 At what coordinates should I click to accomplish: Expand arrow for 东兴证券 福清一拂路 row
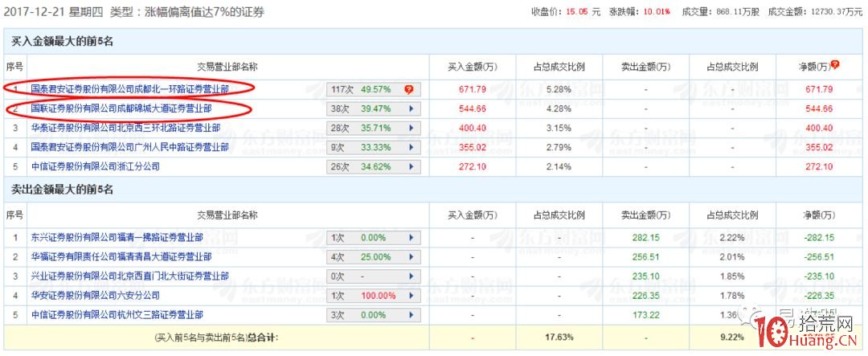pyautogui.click(x=412, y=238)
